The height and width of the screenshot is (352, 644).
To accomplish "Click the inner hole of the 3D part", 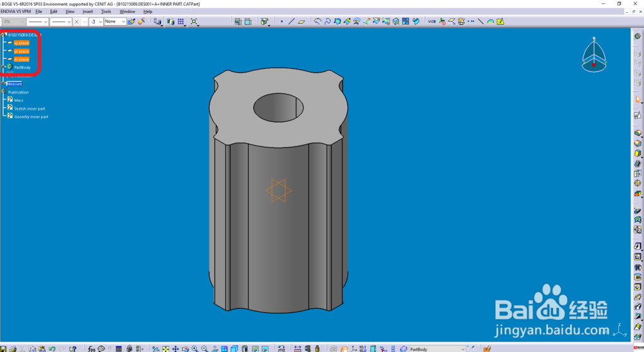I will [278, 108].
